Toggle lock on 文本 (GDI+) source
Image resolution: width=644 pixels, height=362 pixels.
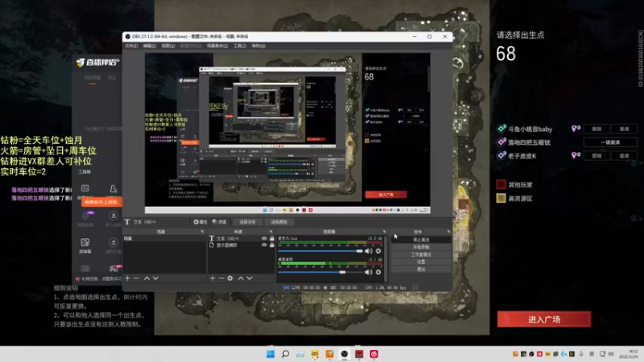point(271,238)
